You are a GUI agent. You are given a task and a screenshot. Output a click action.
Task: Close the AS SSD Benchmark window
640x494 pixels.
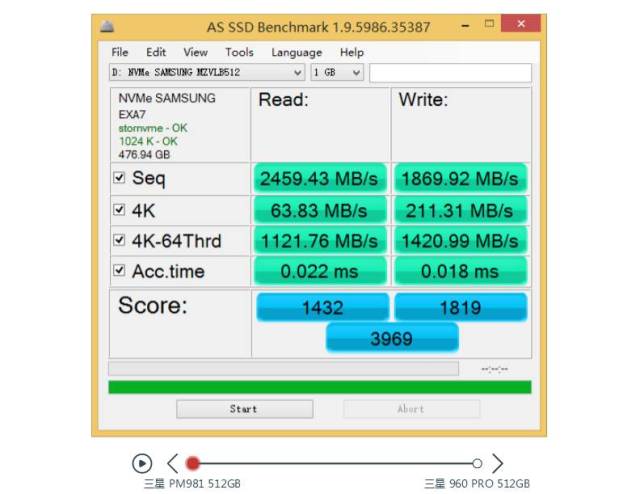521,23
